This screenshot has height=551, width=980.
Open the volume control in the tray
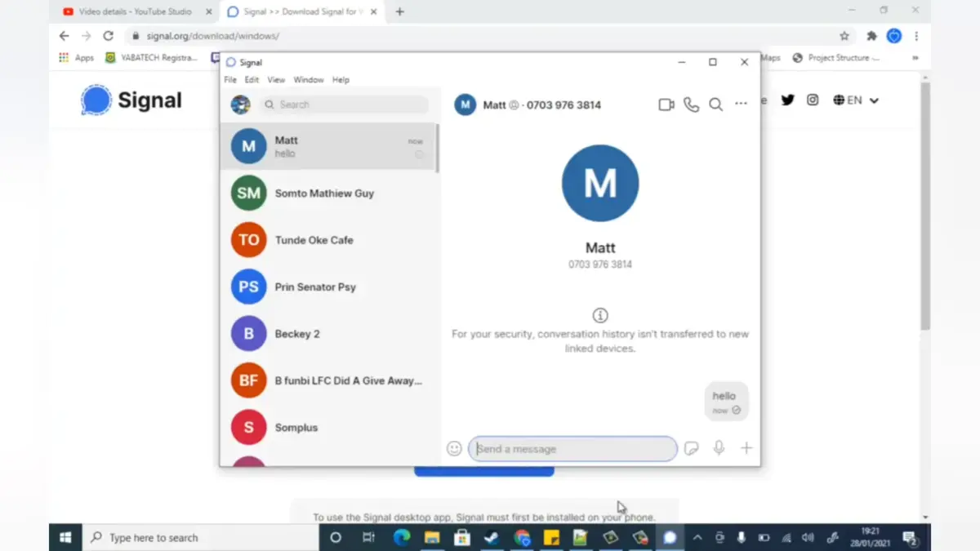tap(808, 537)
